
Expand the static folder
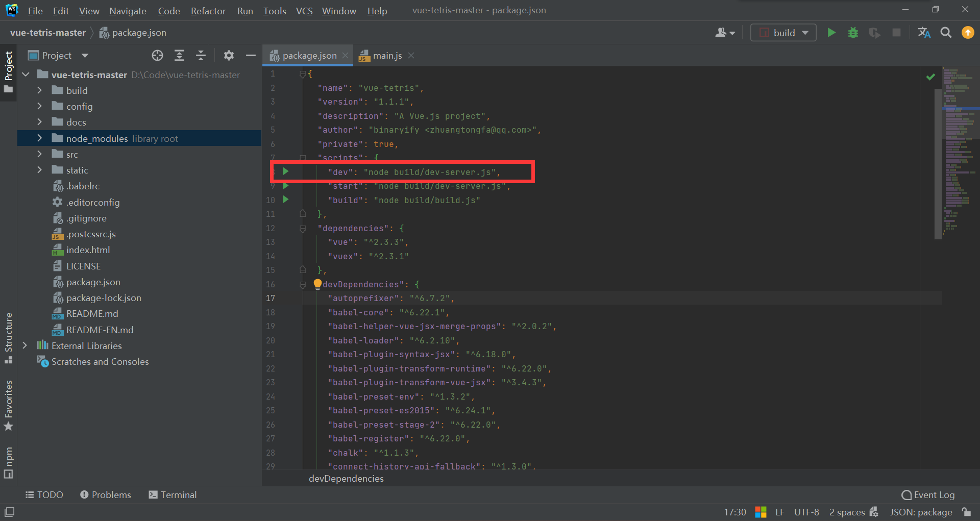point(39,170)
